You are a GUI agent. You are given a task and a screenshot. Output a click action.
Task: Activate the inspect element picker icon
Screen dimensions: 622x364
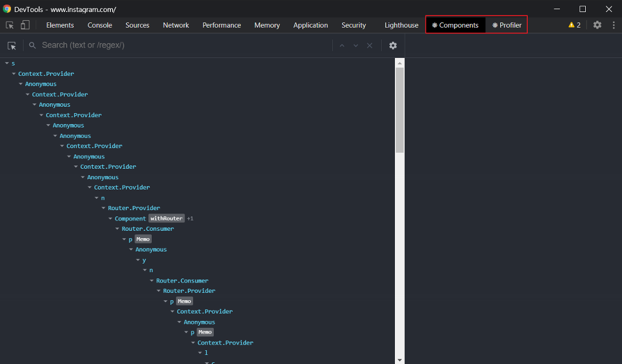coord(10,25)
